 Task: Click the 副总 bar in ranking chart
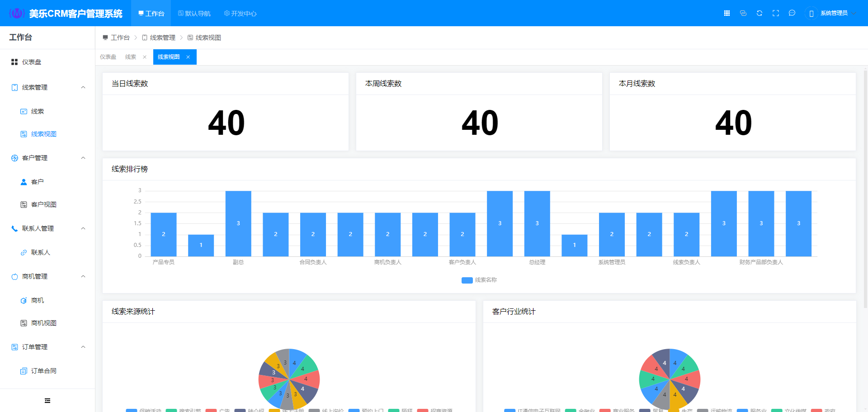point(238,223)
